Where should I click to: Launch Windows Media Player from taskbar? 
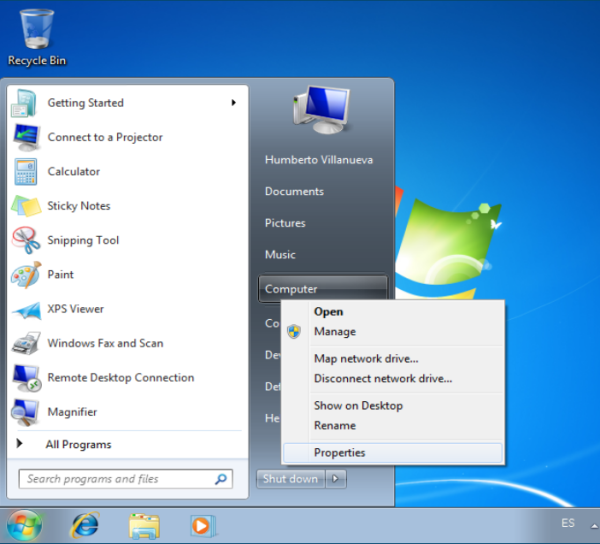click(203, 526)
